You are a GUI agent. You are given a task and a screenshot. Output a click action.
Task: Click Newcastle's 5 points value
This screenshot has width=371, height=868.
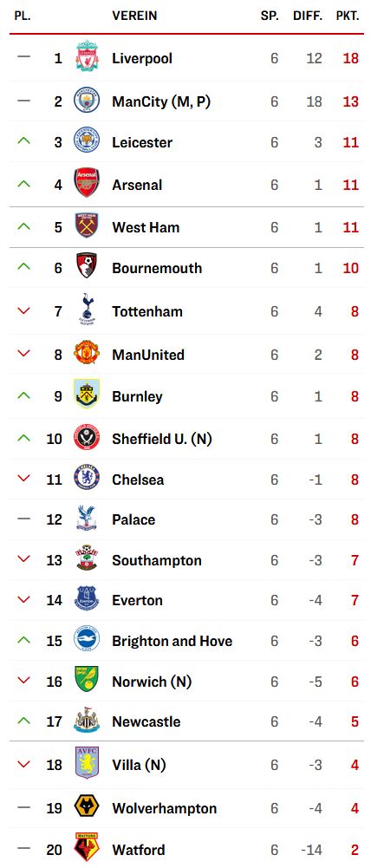point(355,721)
